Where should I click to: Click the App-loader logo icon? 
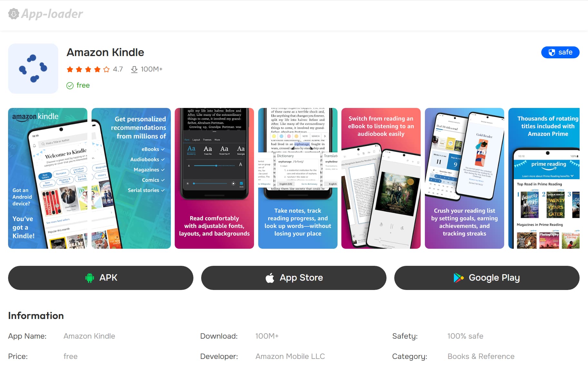click(x=14, y=14)
